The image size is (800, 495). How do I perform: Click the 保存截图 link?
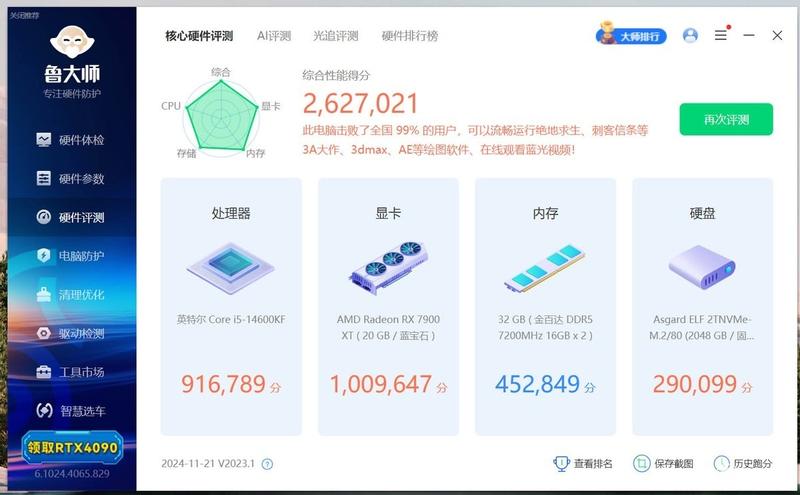click(673, 463)
